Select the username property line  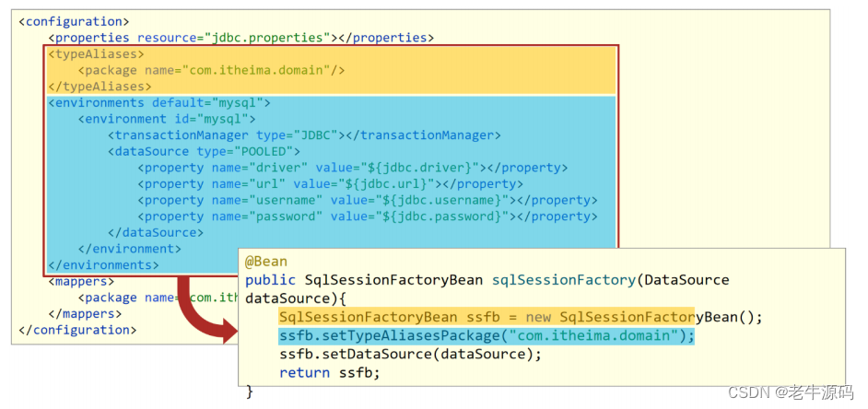[x=368, y=200]
